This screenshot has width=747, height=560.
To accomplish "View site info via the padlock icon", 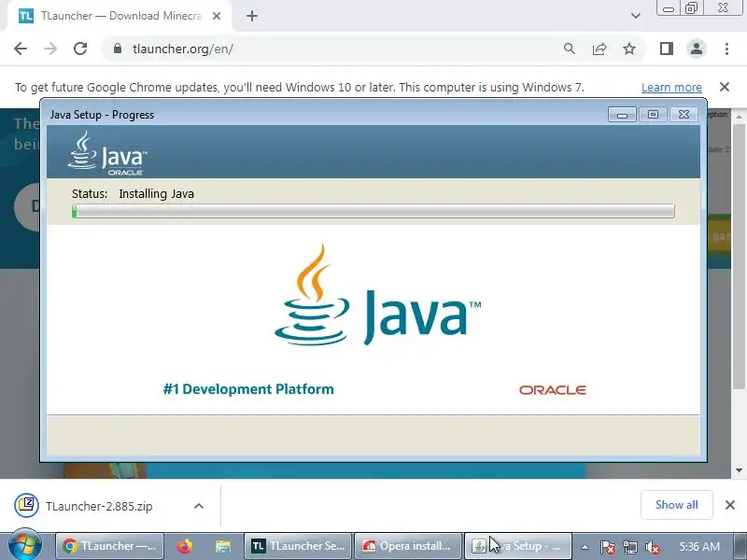I will (x=118, y=49).
